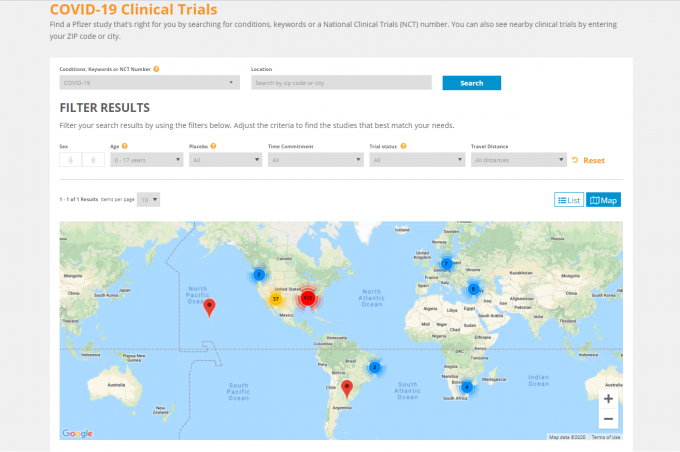680x452 pixels.
Task: Open the blue 4 cluster marker in South Africa
Action: [x=467, y=387]
